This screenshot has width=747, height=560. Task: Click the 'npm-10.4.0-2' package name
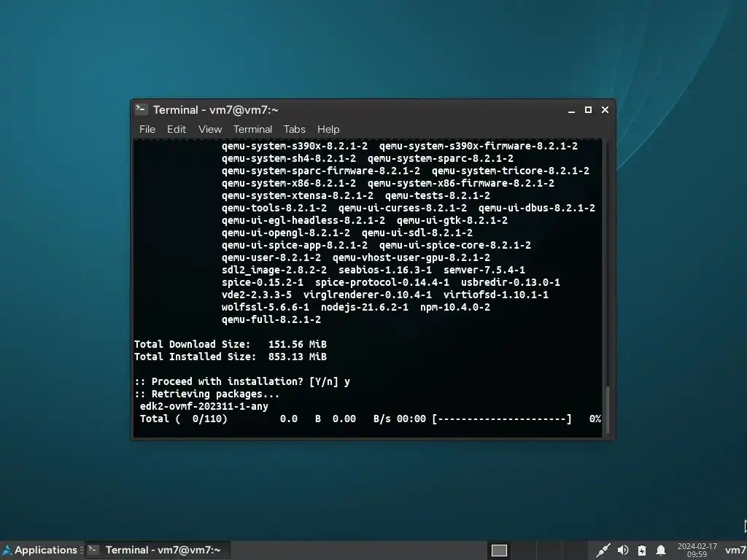[455, 307]
